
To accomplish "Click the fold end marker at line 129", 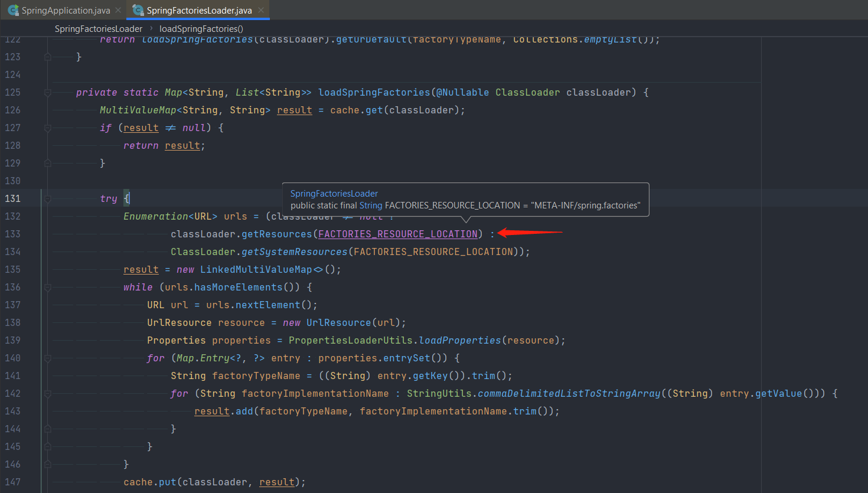I will pyautogui.click(x=48, y=163).
